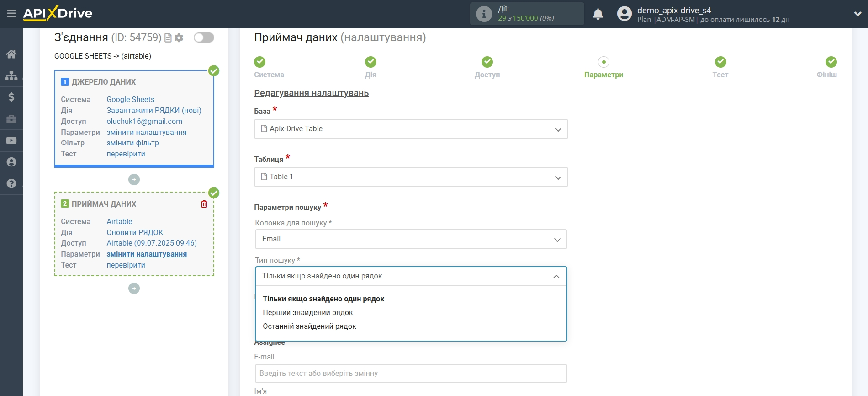Image resolution: width=868 pixels, height=396 pixels.
Task: Click 'змінити фільтр' link
Action: pos(132,143)
